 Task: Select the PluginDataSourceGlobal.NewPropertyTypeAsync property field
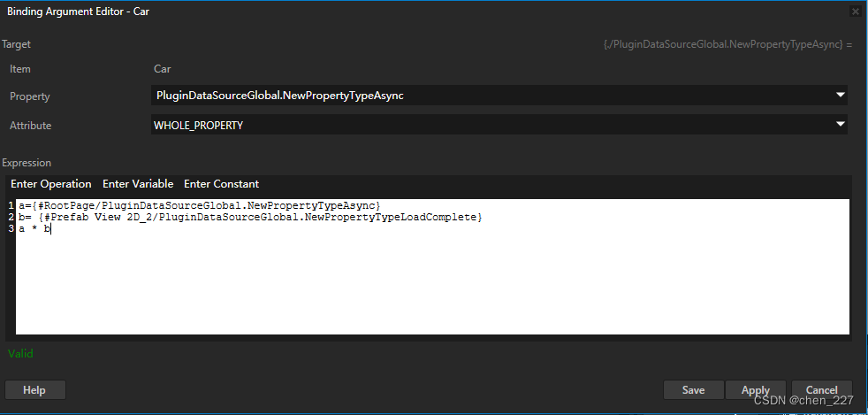pyautogui.click(x=499, y=96)
